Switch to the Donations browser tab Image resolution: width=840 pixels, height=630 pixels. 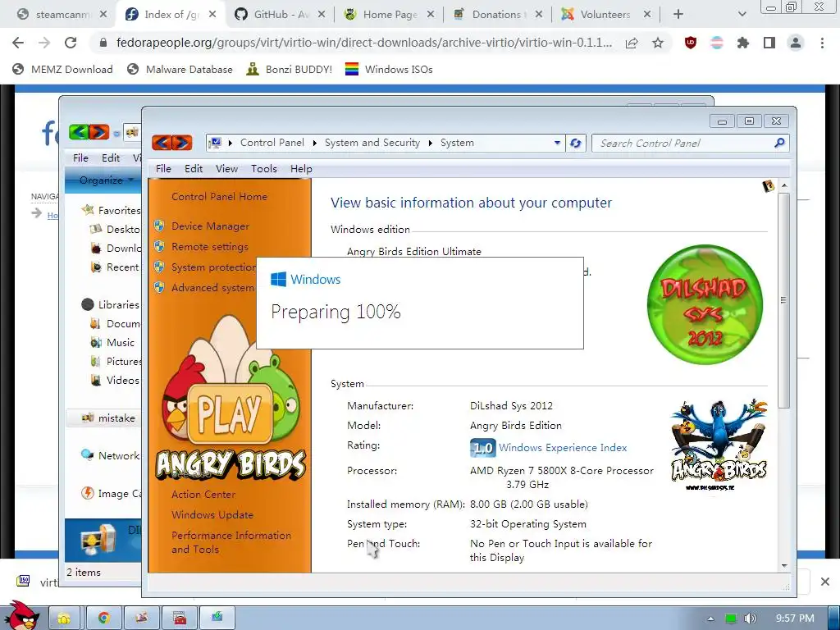point(496,15)
